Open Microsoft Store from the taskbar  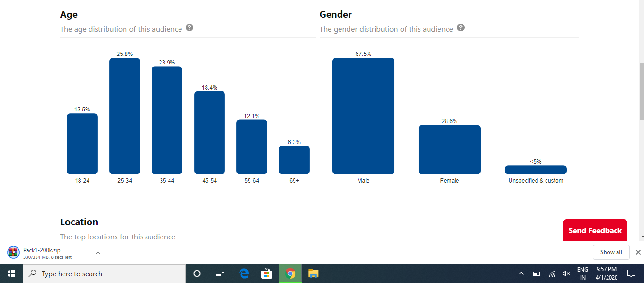click(x=267, y=274)
